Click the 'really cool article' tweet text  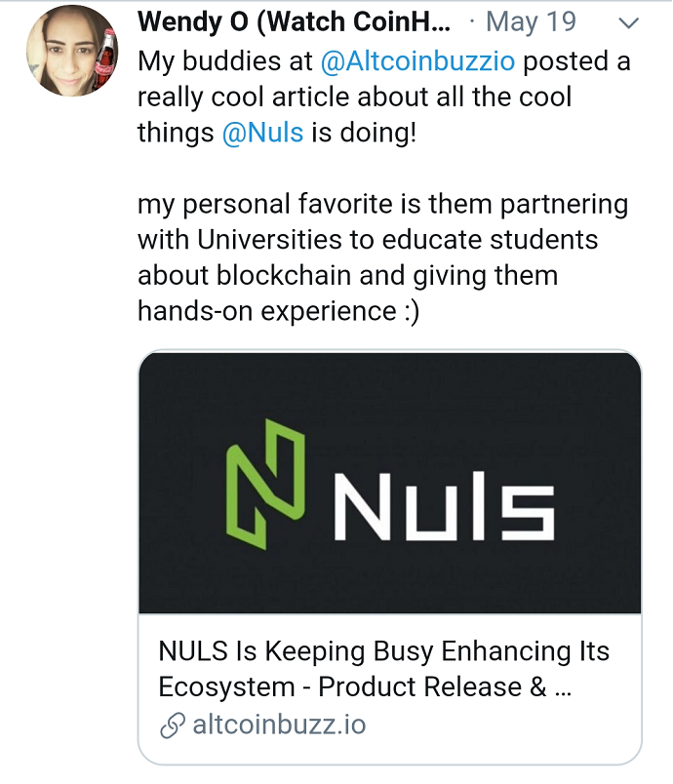354,97
